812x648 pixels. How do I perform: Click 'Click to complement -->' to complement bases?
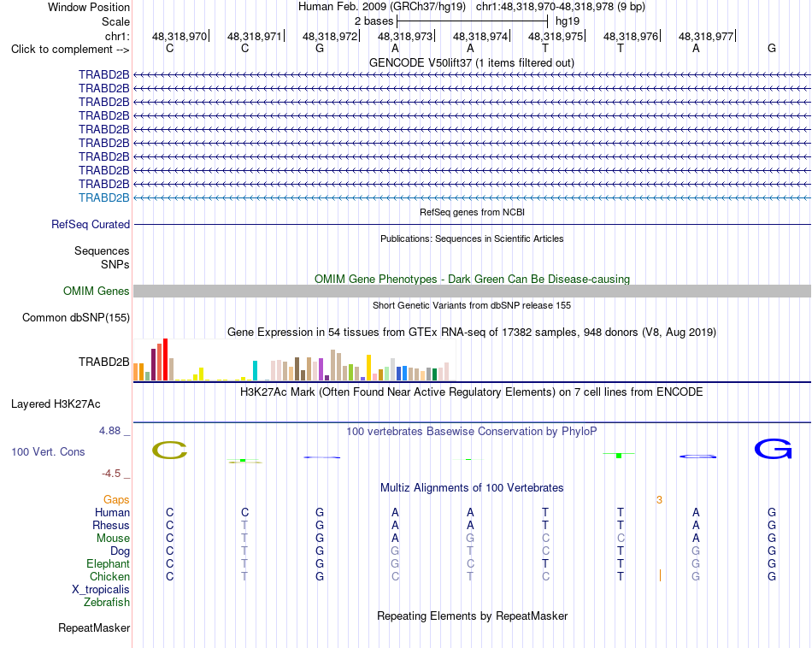point(70,50)
